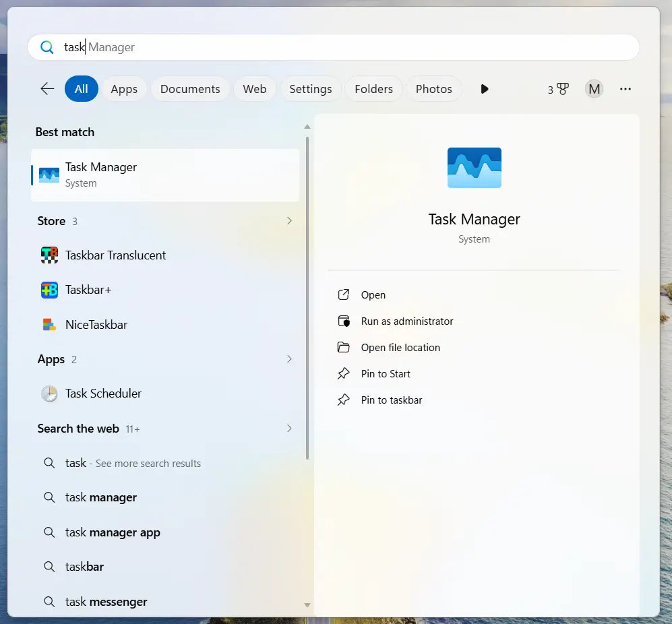The width and height of the screenshot is (672, 624).
Task: Choose Pin to taskbar
Action: coord(392,400)
